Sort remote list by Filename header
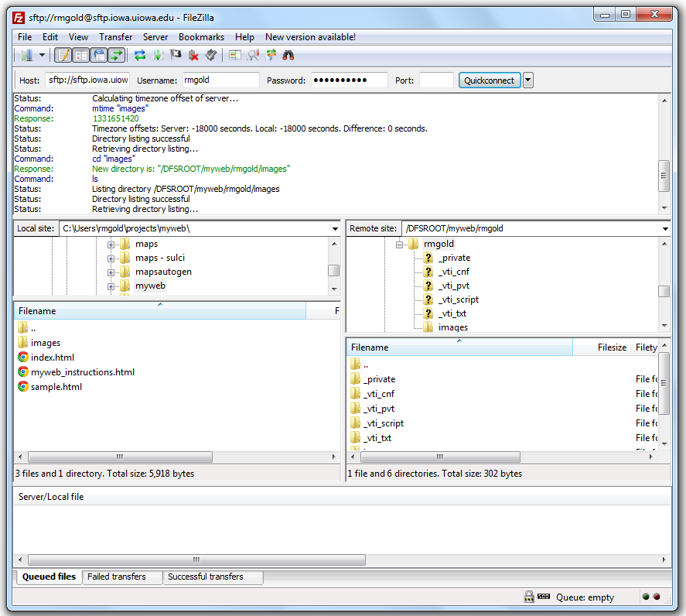686x616 pixels. point(460,347)
